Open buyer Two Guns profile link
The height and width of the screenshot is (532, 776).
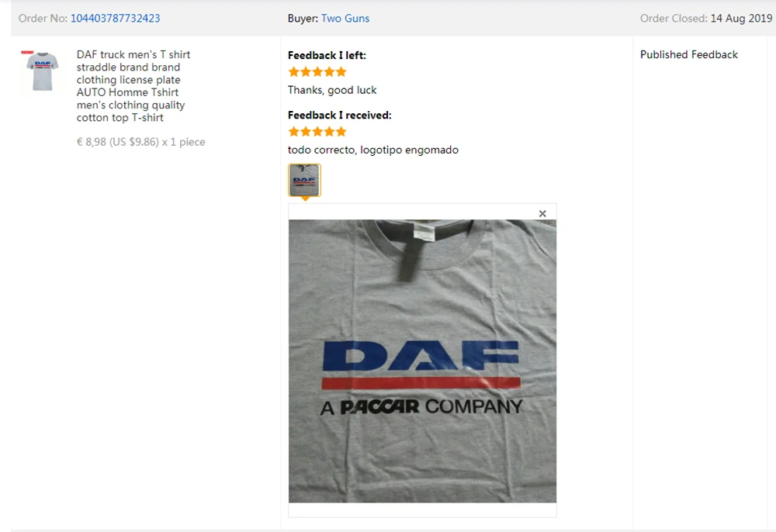coord(345,19)
